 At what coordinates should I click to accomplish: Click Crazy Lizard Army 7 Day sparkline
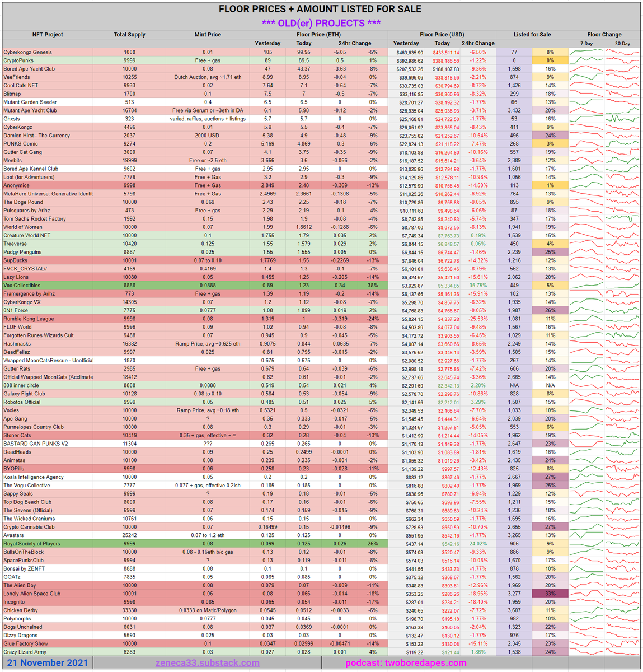pyautogui.click(x=586, y=652)
